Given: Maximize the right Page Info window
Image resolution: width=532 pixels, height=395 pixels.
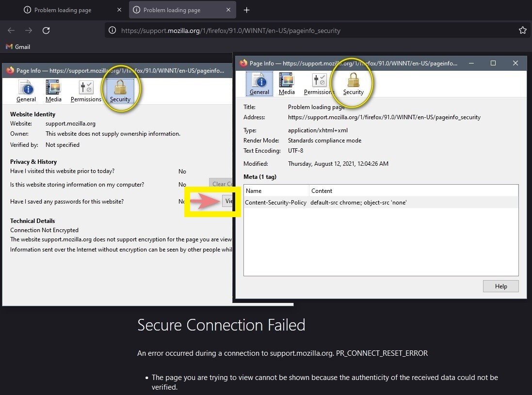Looking at the screenshot, I should click(x=493, y=63).
